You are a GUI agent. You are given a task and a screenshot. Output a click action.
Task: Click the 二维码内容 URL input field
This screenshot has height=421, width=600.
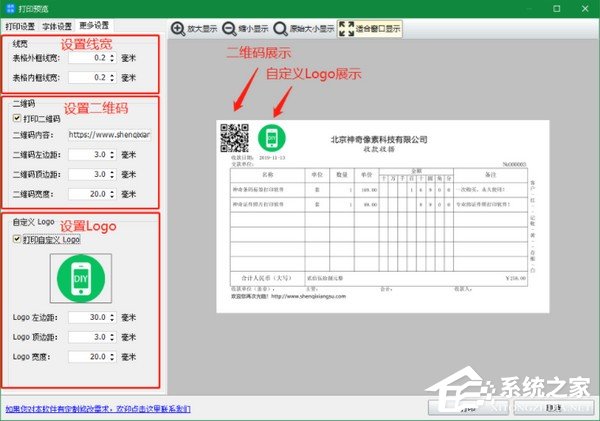pyautogui.click(x=108, y=133)
